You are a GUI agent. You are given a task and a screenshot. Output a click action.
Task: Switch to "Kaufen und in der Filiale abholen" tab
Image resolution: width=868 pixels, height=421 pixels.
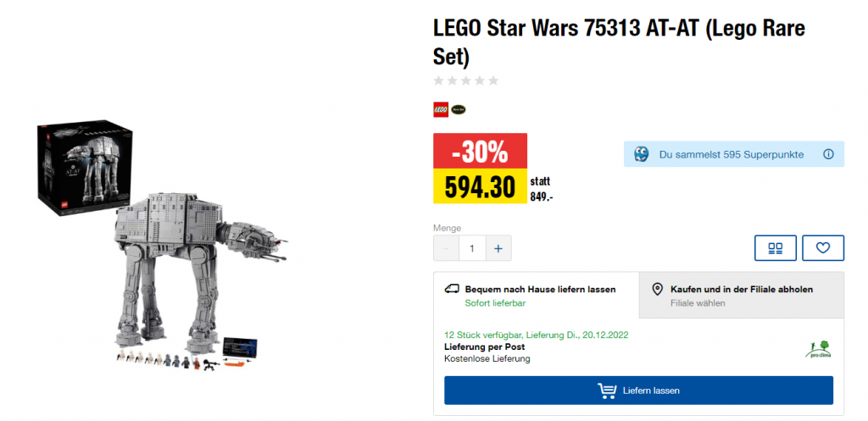point(742,295)
